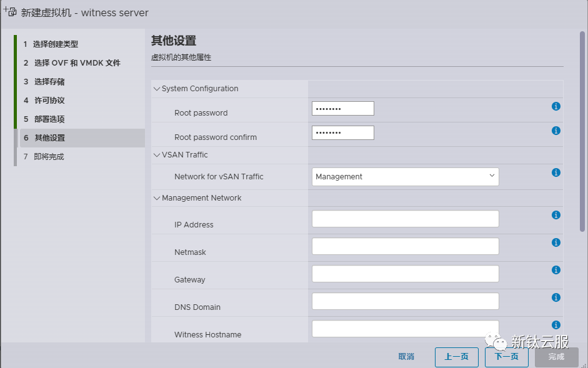The height and width of the screenshot is (368, 588).
Task: Click the Gateway info icon
Action: (x=556, y=270)
